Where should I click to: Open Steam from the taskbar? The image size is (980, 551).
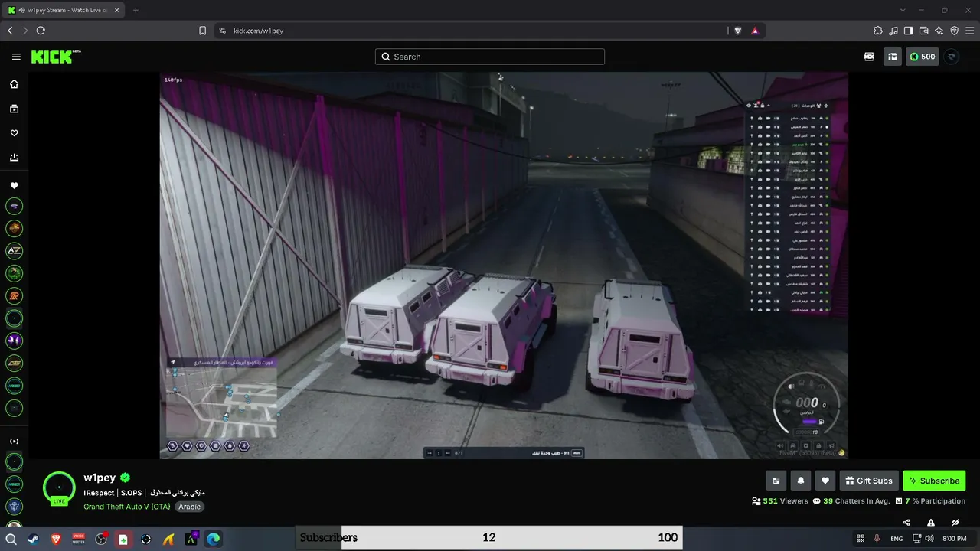pyautogui.click(x=33, y=539)
